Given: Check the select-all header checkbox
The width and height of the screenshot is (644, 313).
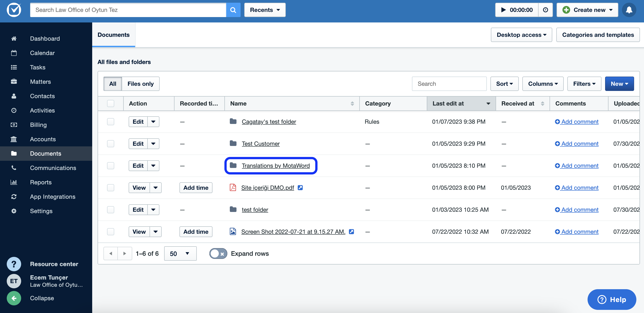Looking at the screenshot, I should click(110, 103).
